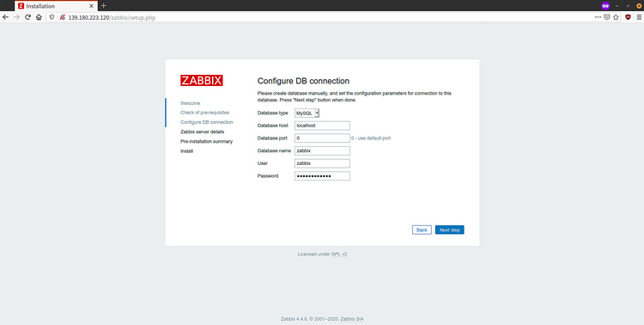Click the browser Forward arrow icon
Image resolution: width=644 pixels, height=325 pixels.
click(16, 17)
